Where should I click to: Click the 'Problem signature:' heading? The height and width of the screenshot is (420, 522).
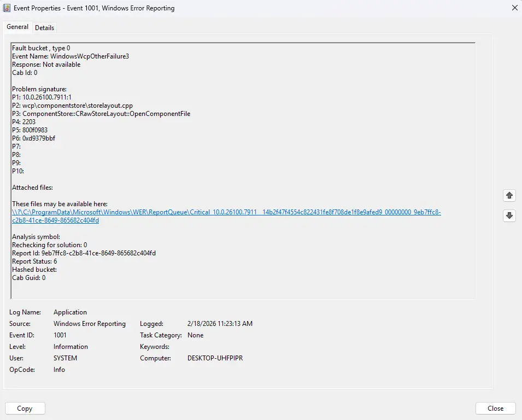coord(39,89)
